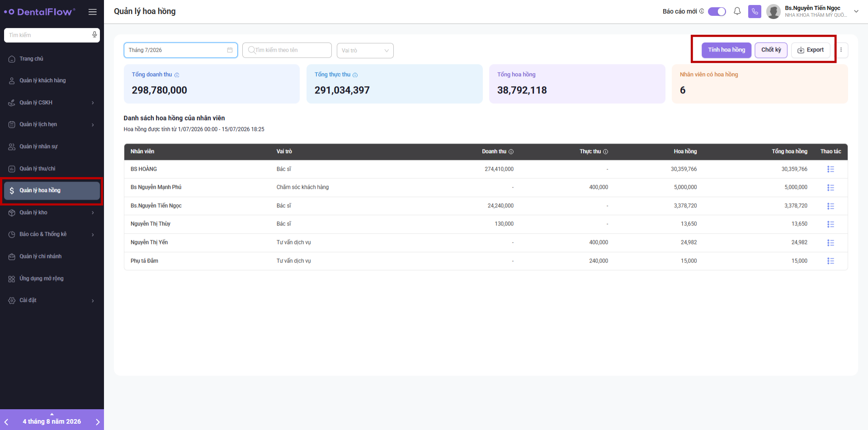Click info icon next to Báo cáo mới
The image size is (868, 430).
(x=702, y=11)
